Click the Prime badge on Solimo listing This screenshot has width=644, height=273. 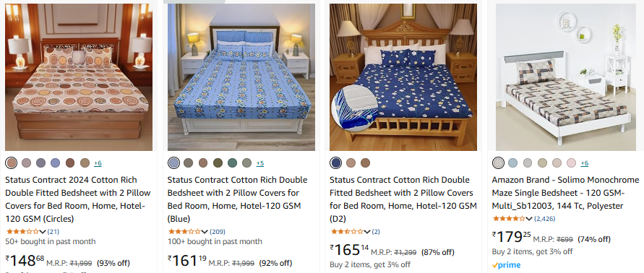[x=507, y=265]
